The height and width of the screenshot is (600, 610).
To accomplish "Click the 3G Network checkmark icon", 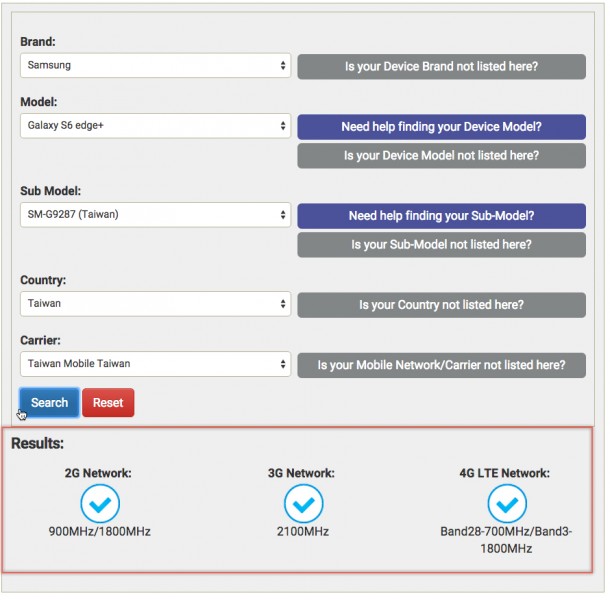I will coord(303,503).
